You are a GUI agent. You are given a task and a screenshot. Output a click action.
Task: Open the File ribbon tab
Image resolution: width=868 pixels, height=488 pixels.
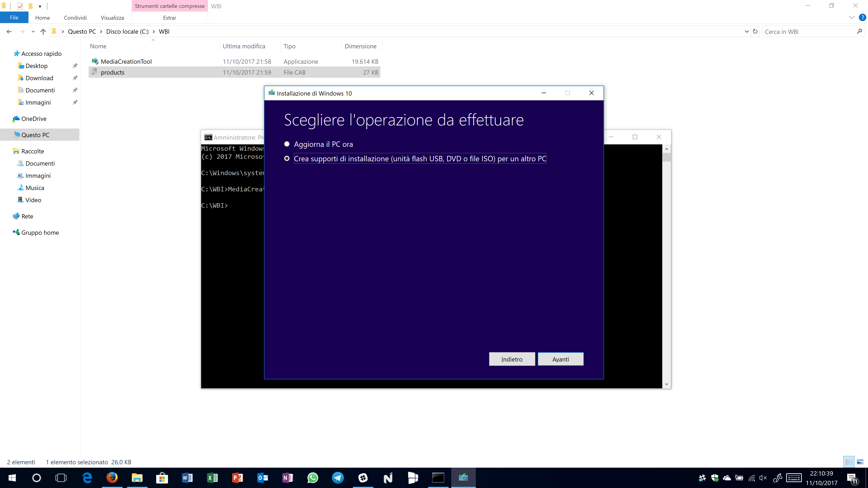point(14,18)
